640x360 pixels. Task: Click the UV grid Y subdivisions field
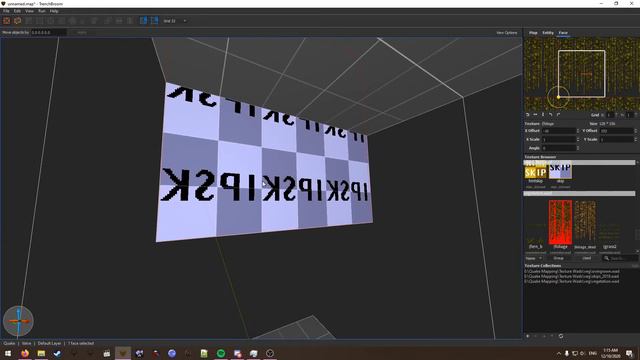pos(631,115)
